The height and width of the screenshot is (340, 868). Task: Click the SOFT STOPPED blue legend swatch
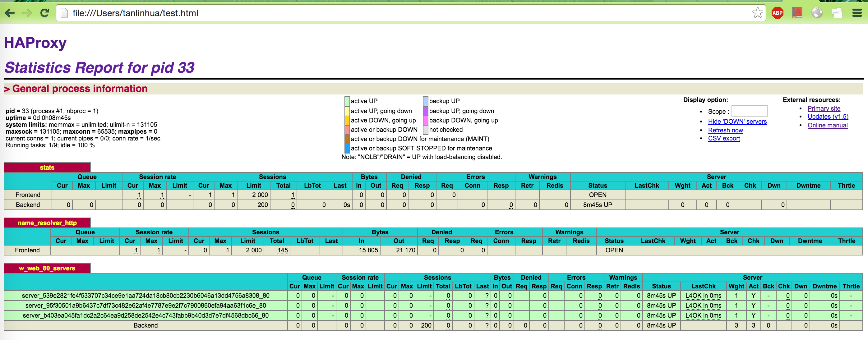(347, 148)
